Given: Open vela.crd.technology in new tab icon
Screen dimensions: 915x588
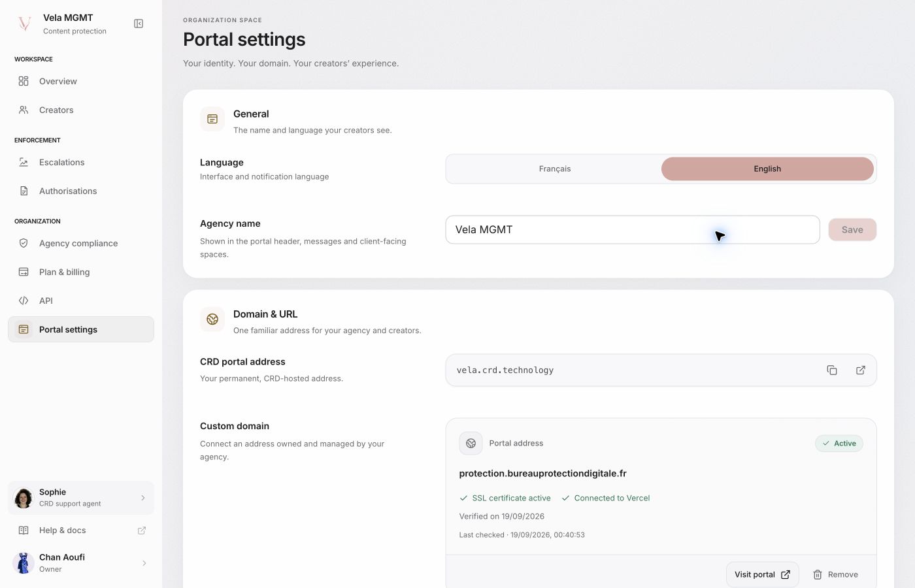Looking at the screenshot, I should point(861,370).
